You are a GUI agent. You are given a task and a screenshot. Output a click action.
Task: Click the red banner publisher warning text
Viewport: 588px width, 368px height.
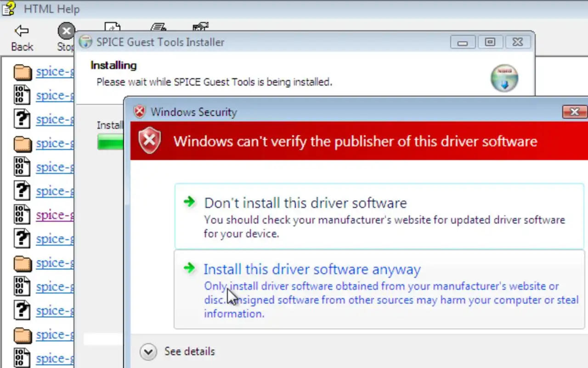355,141
